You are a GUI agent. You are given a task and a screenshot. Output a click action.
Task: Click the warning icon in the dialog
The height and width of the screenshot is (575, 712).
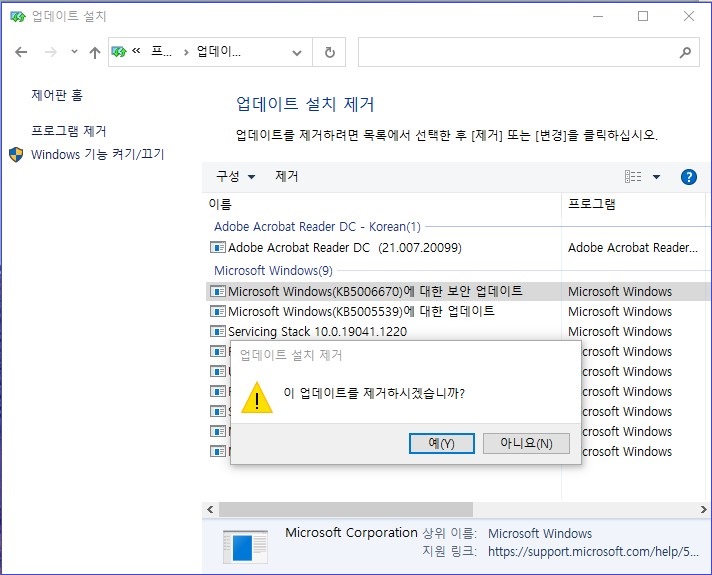click(257, 398)
